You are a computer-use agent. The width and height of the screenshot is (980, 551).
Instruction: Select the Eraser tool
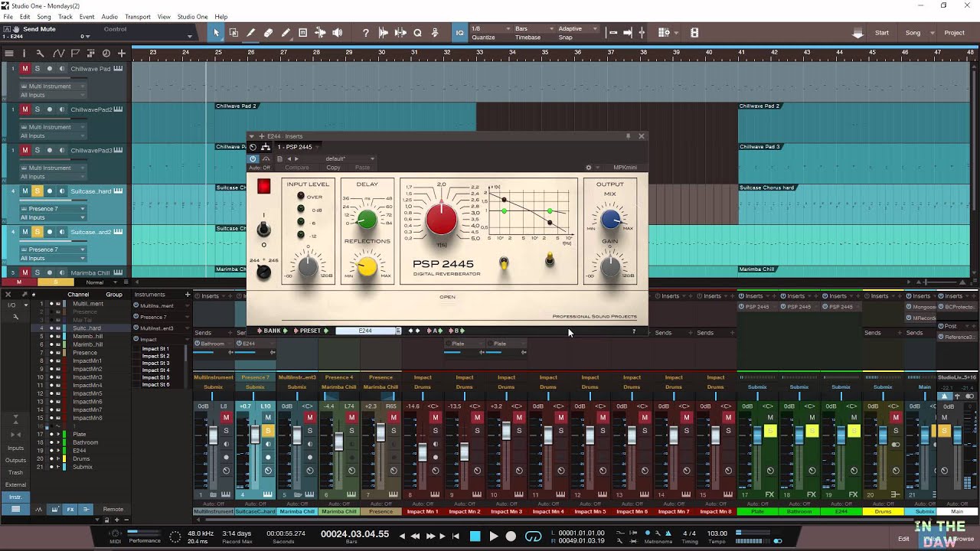268,33
